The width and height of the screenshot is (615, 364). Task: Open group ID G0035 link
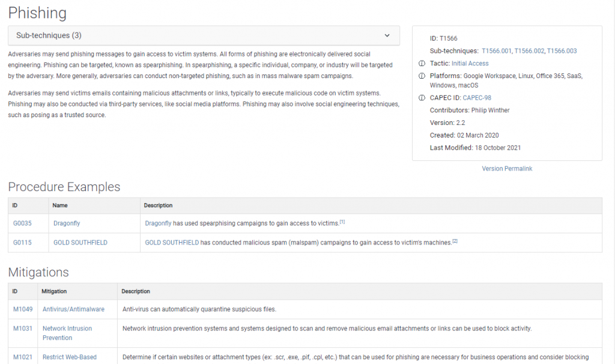(x=22, y=223)
